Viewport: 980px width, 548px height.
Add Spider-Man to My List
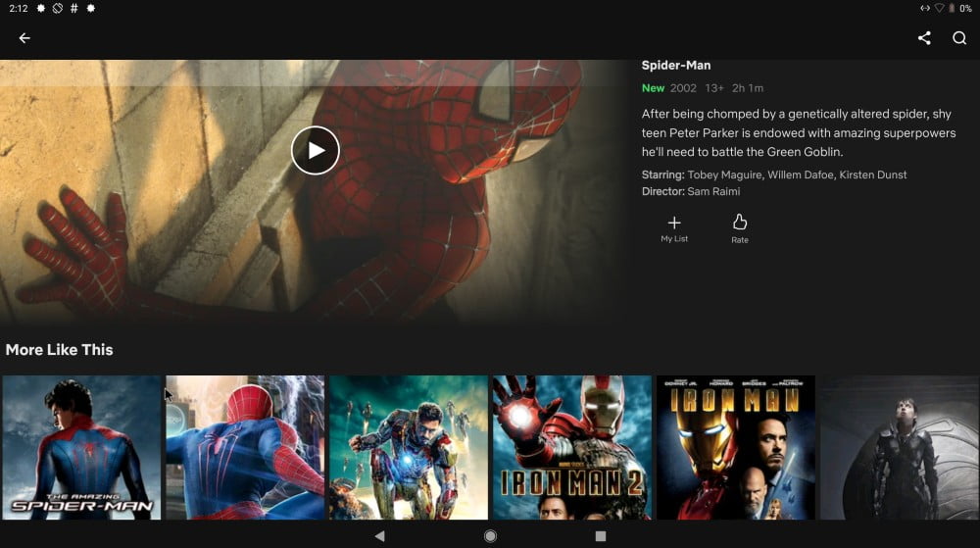[x=674, y=228]
